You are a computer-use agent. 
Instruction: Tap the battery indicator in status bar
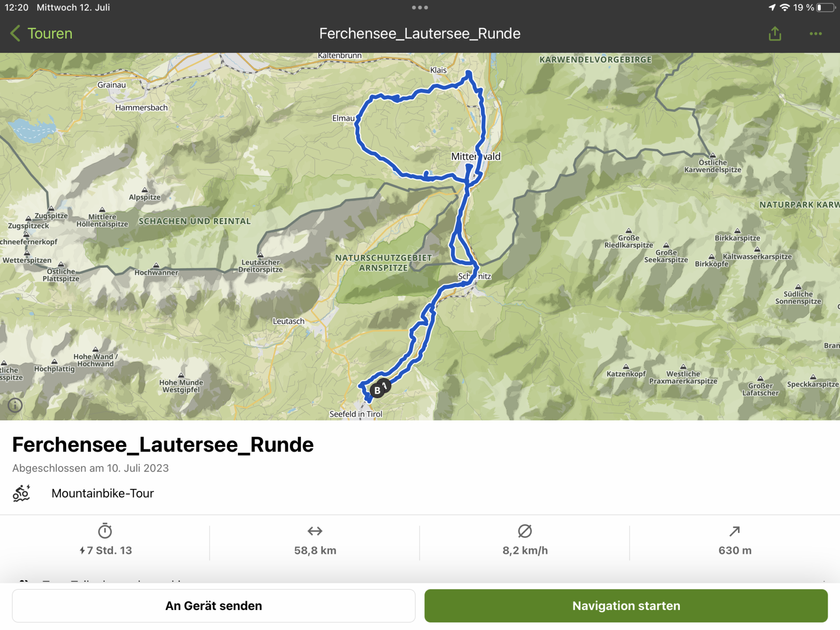pyautogui.click(x=826, y=7)
